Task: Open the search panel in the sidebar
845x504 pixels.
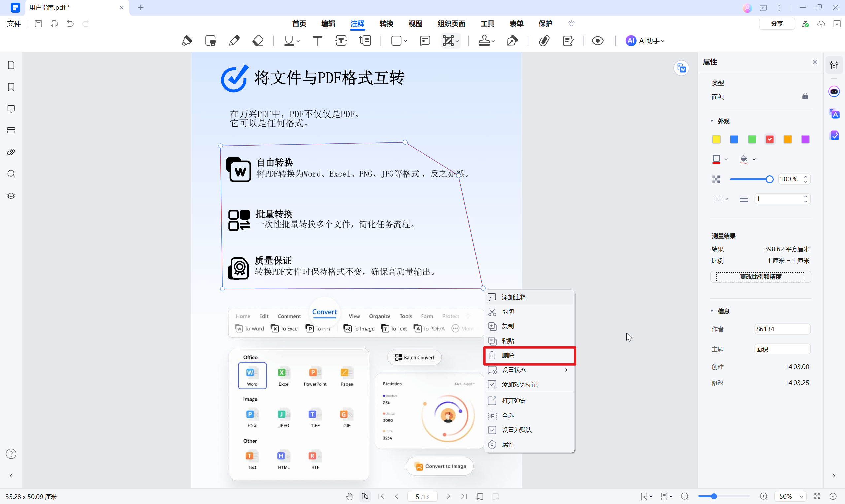Action: [x=11, y=174]
